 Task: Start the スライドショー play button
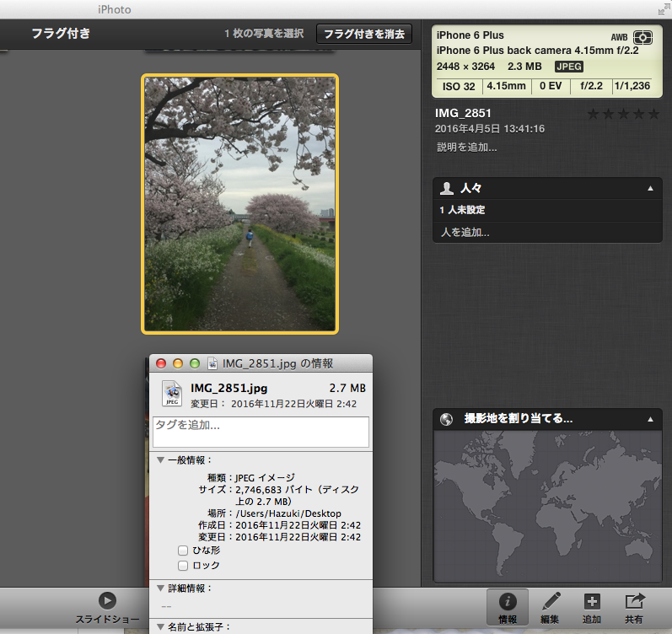point(107,600)
